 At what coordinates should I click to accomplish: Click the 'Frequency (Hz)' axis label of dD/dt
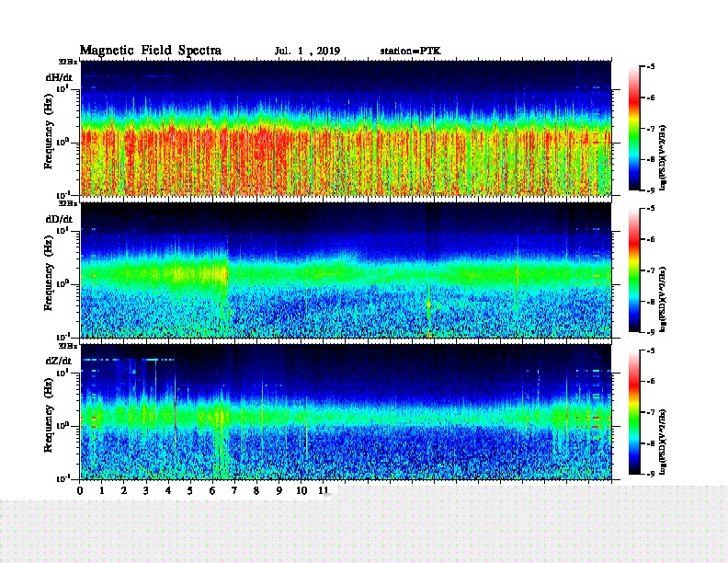[x=49, y=273]
